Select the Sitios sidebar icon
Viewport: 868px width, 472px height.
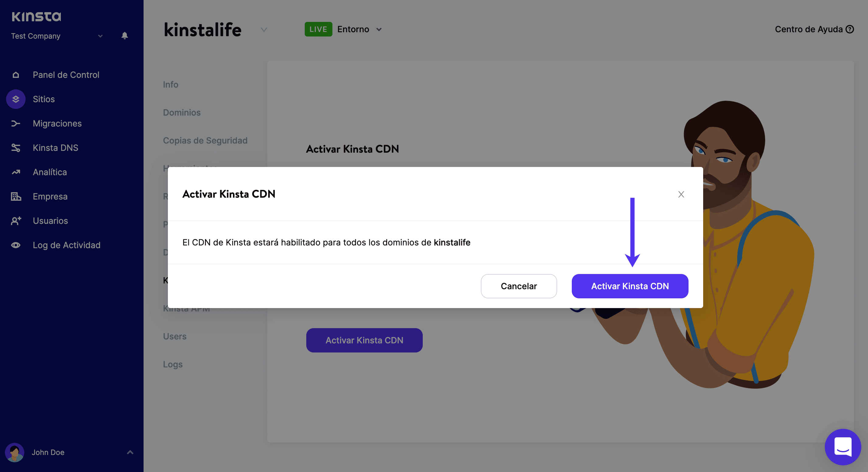[16, 99]
